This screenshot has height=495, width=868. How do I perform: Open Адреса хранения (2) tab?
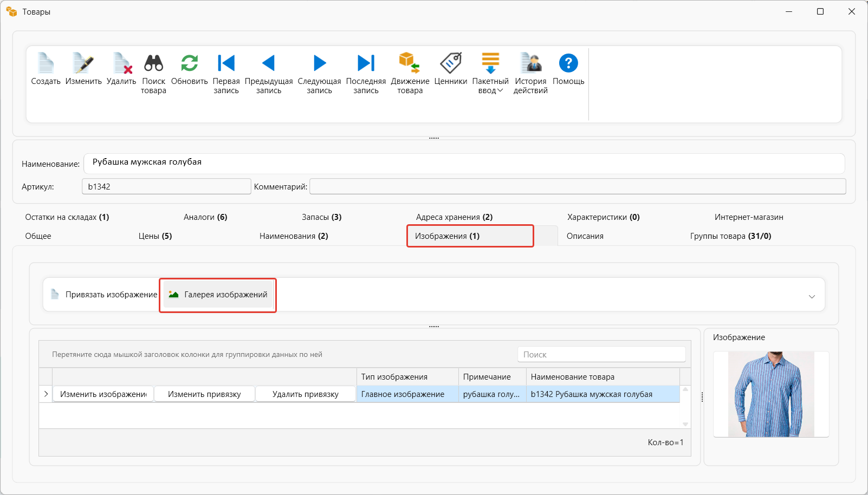(x=455, y=217)
